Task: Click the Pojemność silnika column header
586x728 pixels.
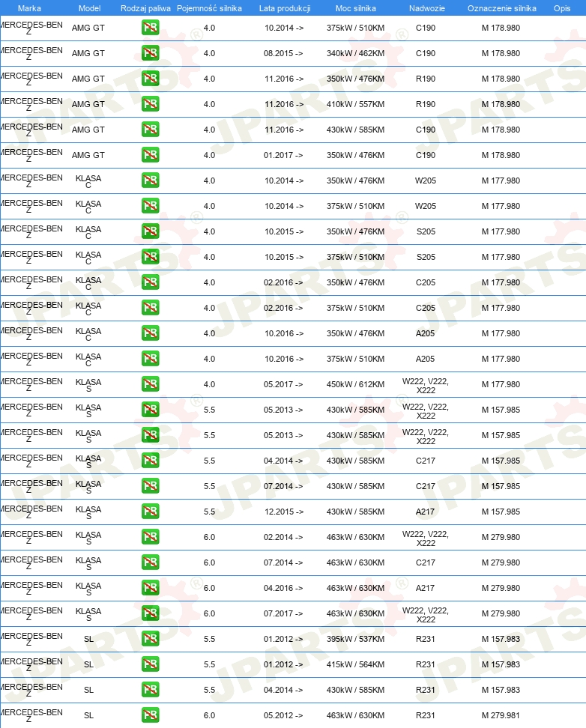Action: click(209, 8)
